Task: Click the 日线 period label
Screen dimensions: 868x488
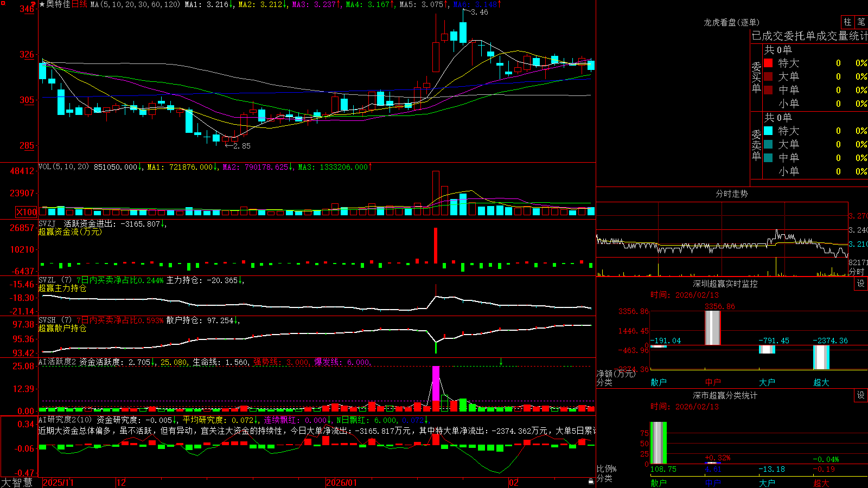Action: [x=79, y=4]
